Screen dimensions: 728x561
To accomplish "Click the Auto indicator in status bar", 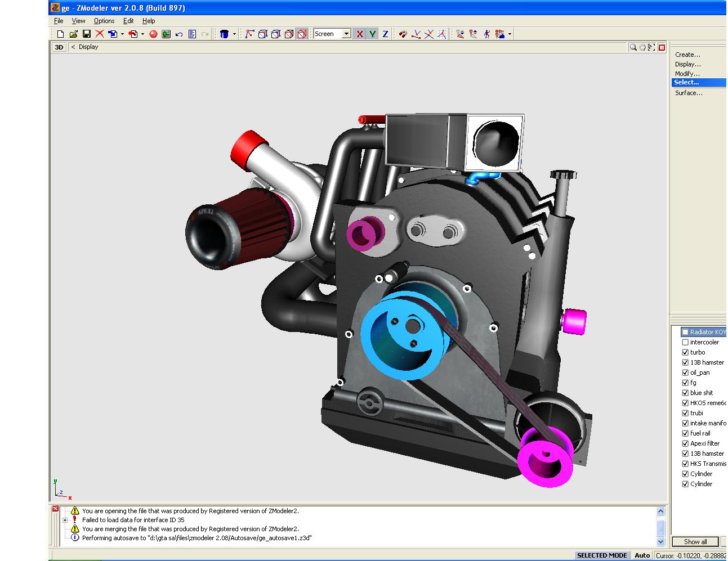I will pos(642,555).
